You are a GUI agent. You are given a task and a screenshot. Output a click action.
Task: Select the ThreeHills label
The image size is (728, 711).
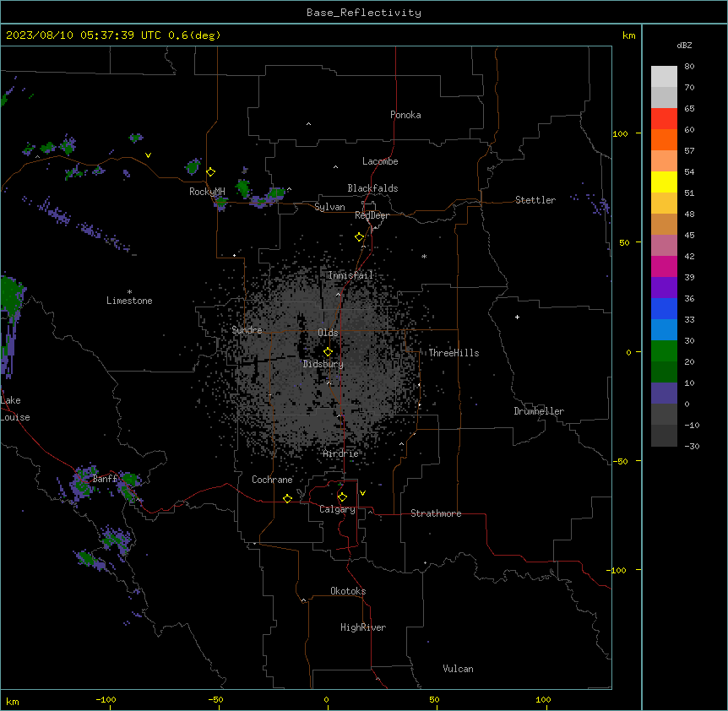coord(454,353)
